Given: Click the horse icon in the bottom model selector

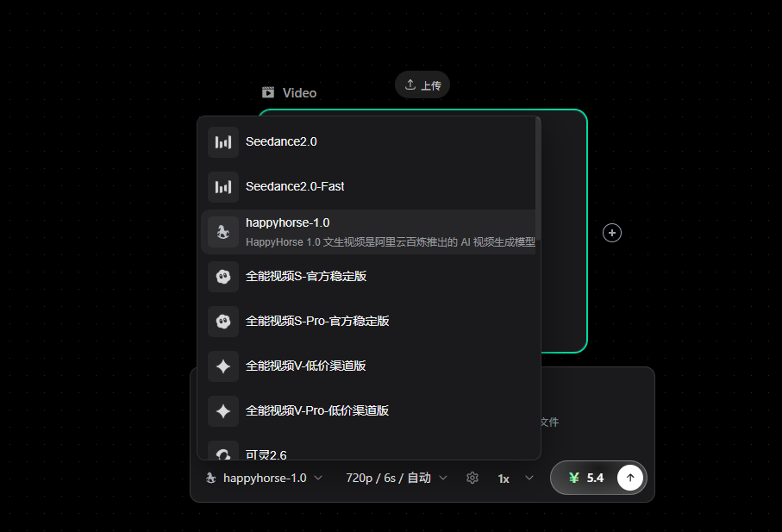Looking at the screenshot, I should tap(210, 478).
